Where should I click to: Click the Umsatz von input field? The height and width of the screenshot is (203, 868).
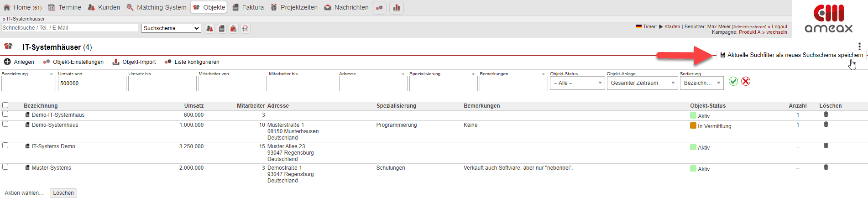92,83
